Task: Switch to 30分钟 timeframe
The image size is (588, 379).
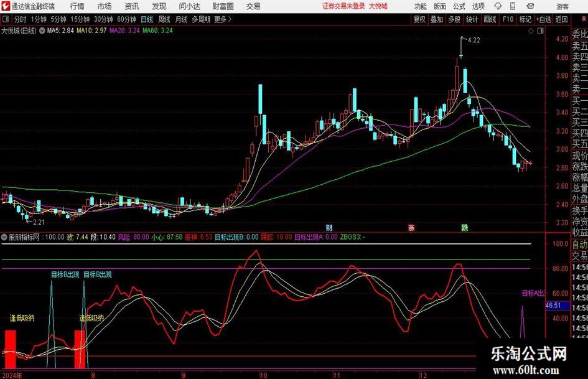Action: 103,19
